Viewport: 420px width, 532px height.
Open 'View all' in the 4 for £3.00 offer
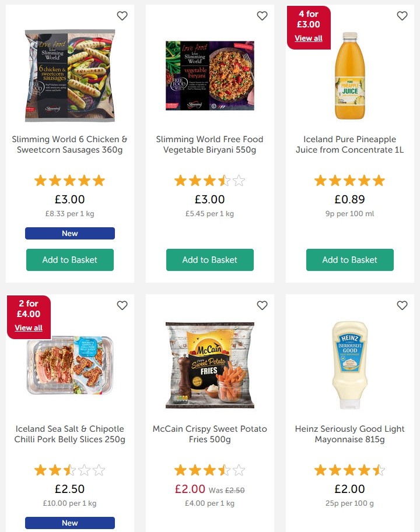click(x=309, y=38)
